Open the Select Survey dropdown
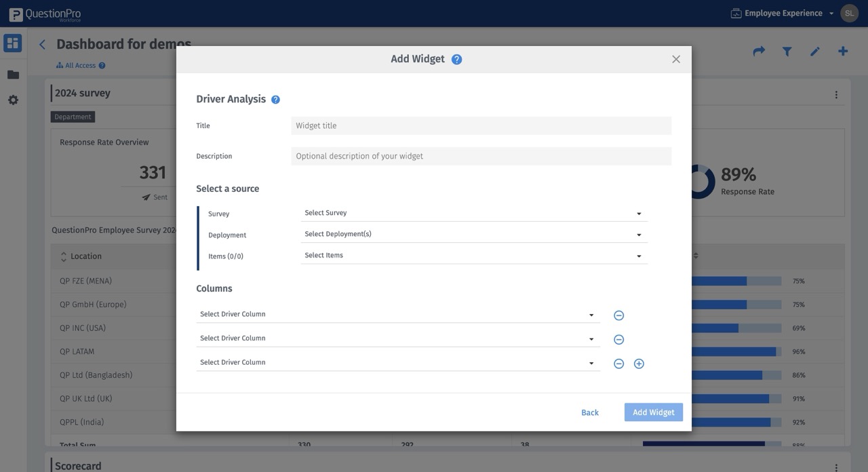 pos(474,213)
